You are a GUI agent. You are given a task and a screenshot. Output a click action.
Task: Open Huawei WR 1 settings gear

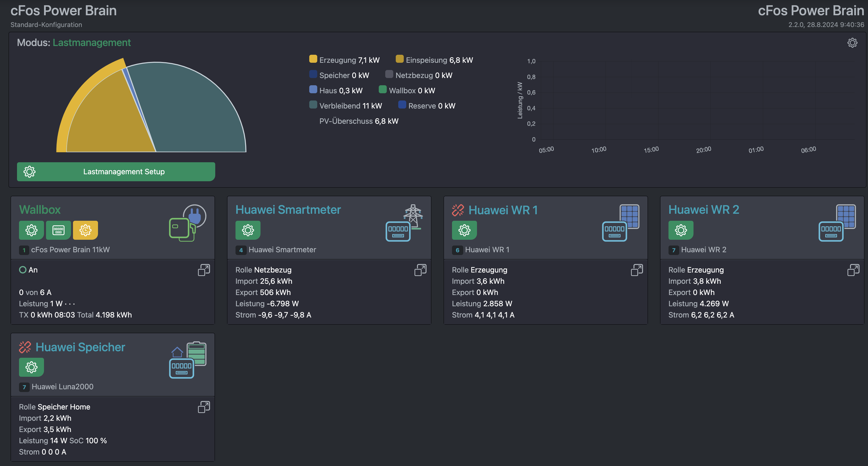[x=464, y=230]
